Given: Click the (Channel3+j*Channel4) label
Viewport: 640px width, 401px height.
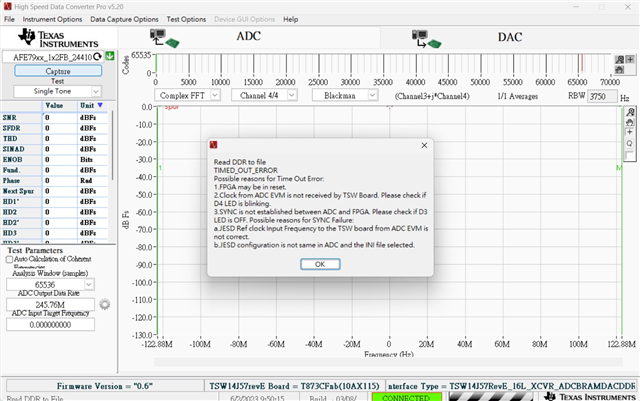Looking at the screenshot, I should 432,96.
